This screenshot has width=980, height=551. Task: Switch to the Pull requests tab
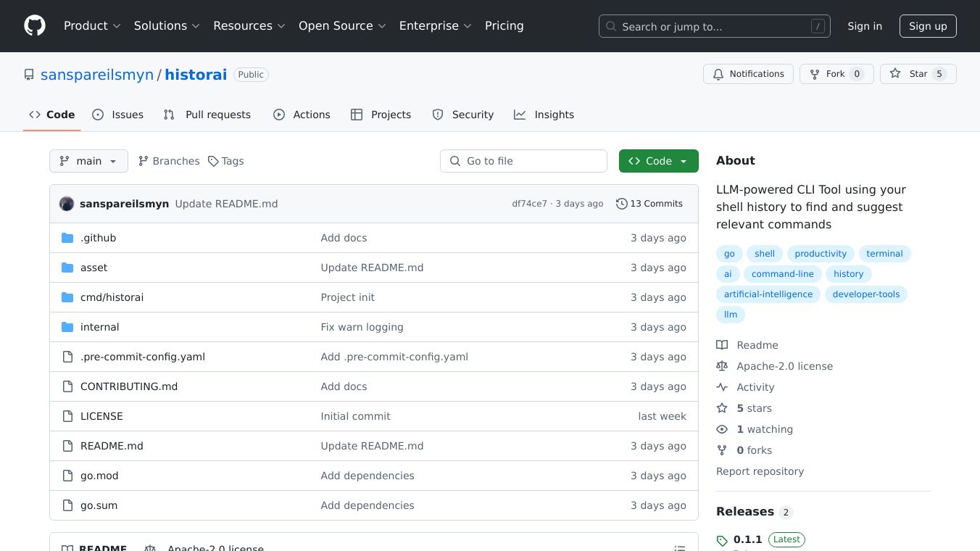click(x=207, y=115)
